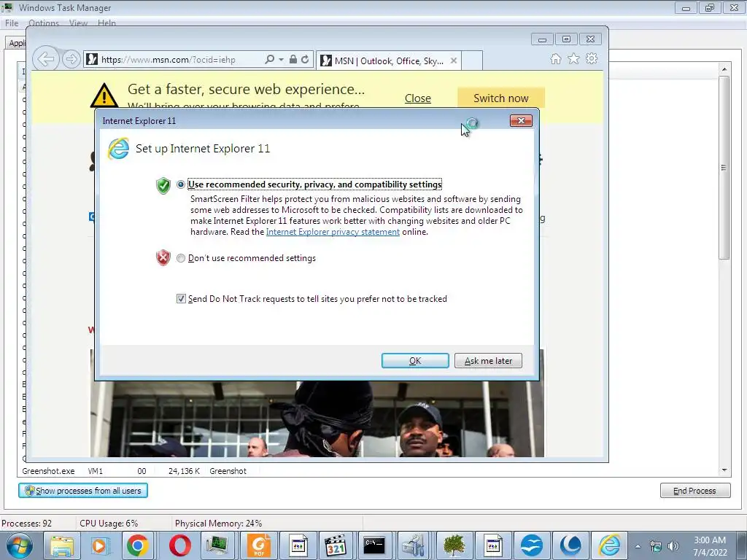Refresh the MSN page
747x560 pixels.
(306, 60)
